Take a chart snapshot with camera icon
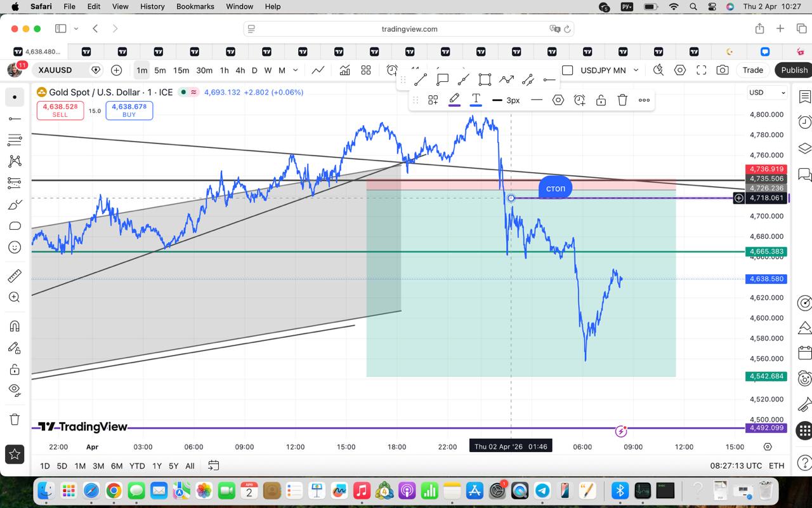 click(722, 70)
